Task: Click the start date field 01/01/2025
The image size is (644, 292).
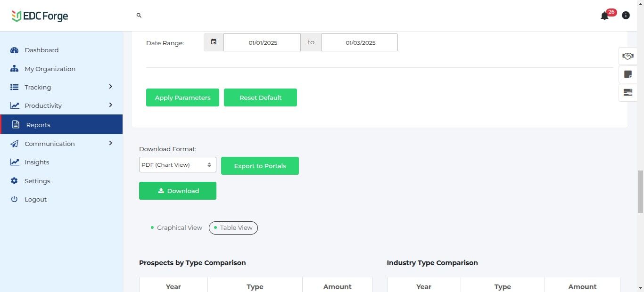Action: pos(262,42)
